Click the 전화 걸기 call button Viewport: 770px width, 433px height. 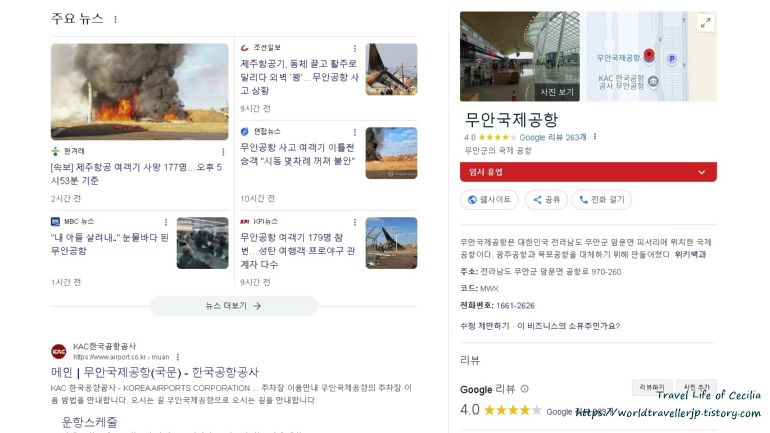pyautogui.click(x=602, y=199)
